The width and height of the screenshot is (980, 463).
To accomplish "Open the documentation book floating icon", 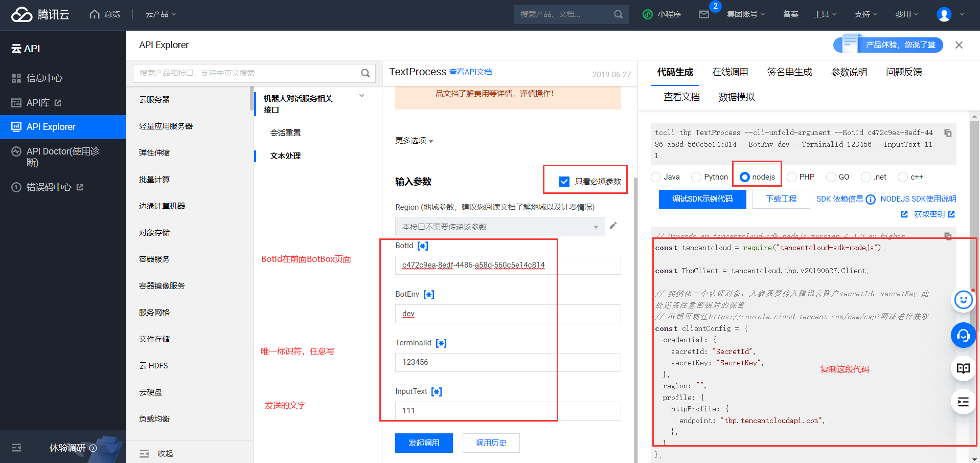I will click(963, 368).
